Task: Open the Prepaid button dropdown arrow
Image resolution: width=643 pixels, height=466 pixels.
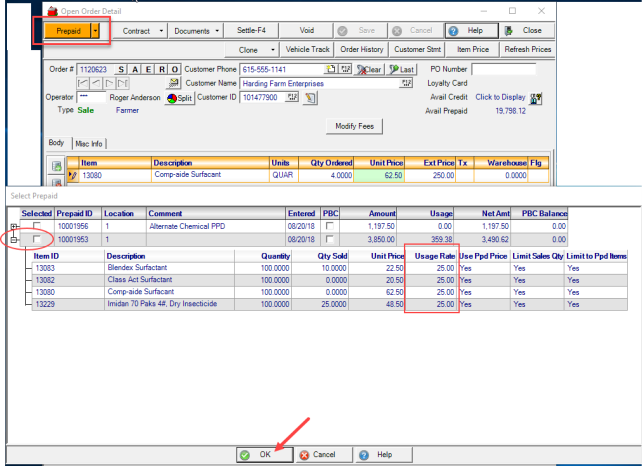Action: [x=95, y=31]
